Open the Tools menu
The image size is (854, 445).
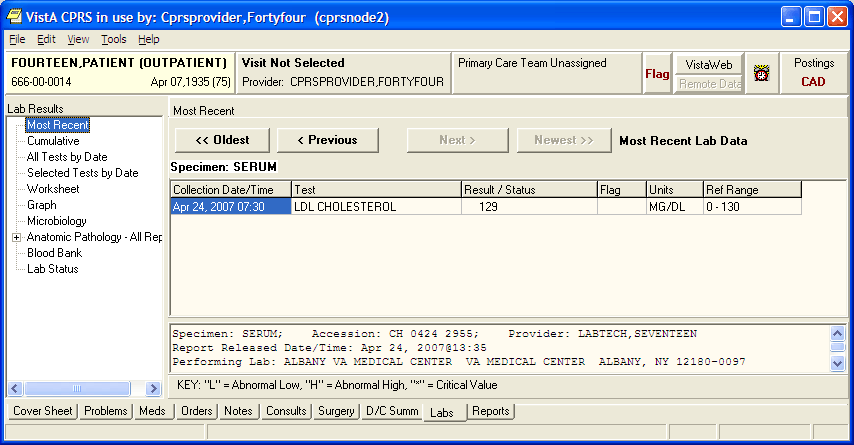coord(113,39)
